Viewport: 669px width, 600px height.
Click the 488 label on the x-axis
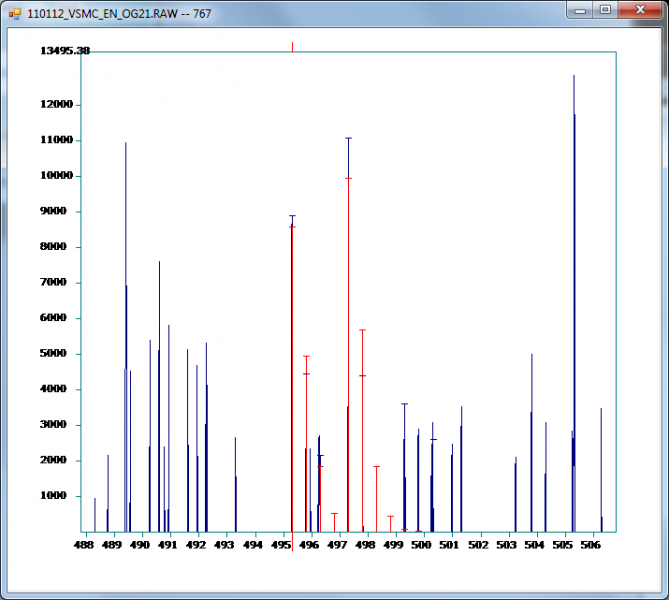point(84,545)
